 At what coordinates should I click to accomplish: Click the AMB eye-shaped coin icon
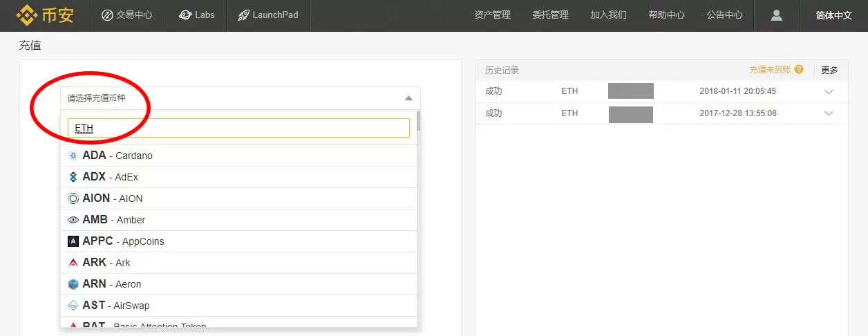tap(73, 220)
